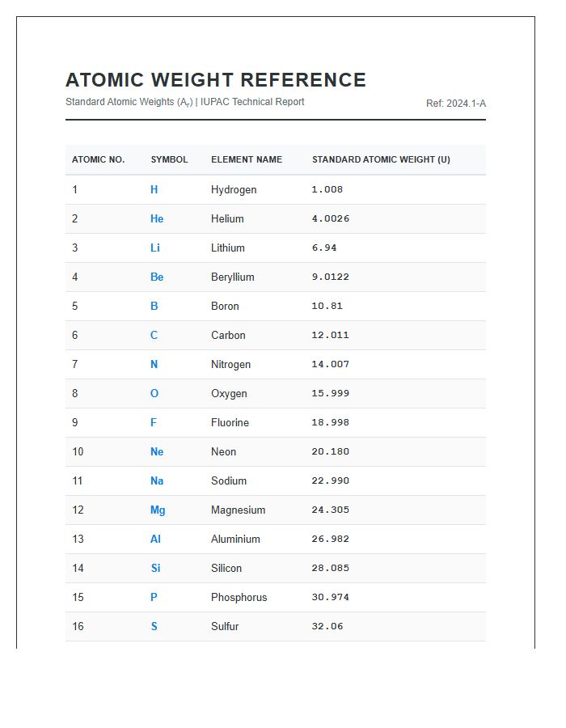Image resolution: width=566 pixels, height=728 pixels.
Task: Click the Ne symbol for Neon
Action: tap(157, 451)
